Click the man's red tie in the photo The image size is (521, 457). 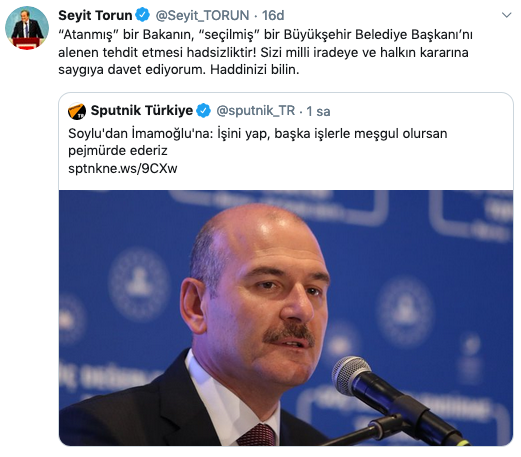pos(257,435)
